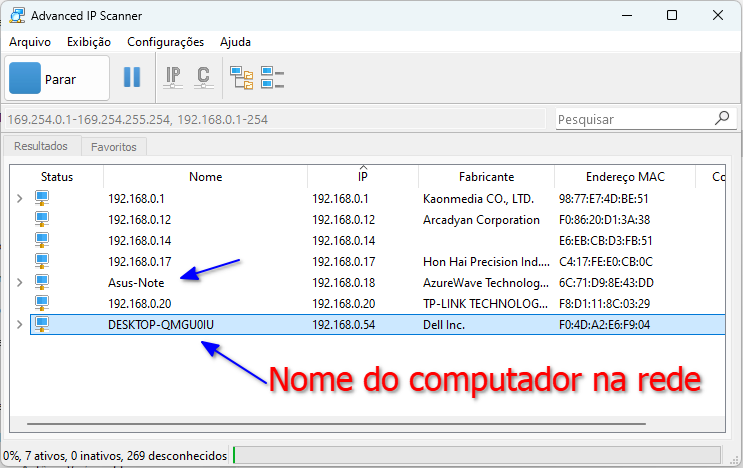Click the Advanced IP Scanner title icon
The height and width of the screenshot is (468, 743).
17,15
